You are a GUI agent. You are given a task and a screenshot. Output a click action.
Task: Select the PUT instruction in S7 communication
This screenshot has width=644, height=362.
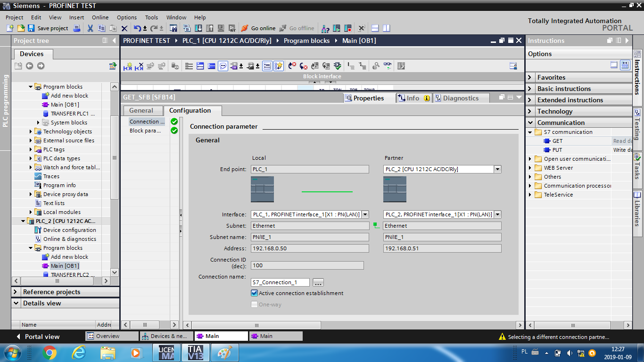[557, 150]
